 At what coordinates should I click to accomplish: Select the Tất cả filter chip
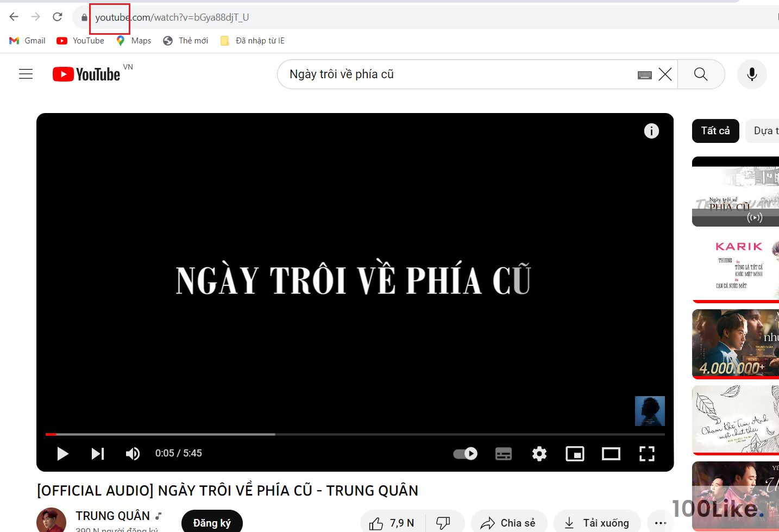(x=715, y=131)
